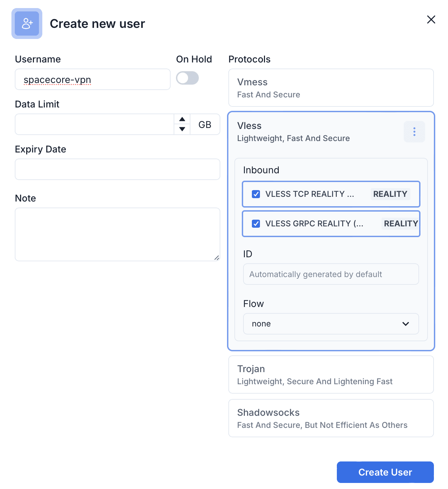Image resolution: width=448 pixels, height=489 pixels.
Task: Focus the Vless ID input field
Action: (331, 274)
